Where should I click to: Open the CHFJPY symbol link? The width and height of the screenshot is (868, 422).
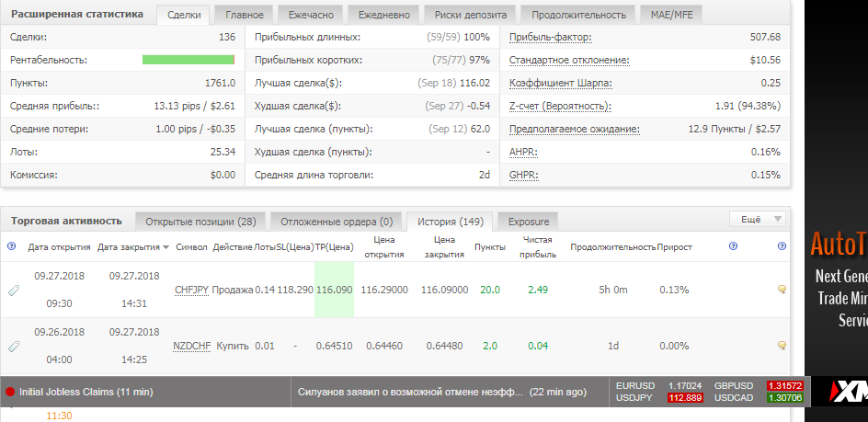pos(191,290)
